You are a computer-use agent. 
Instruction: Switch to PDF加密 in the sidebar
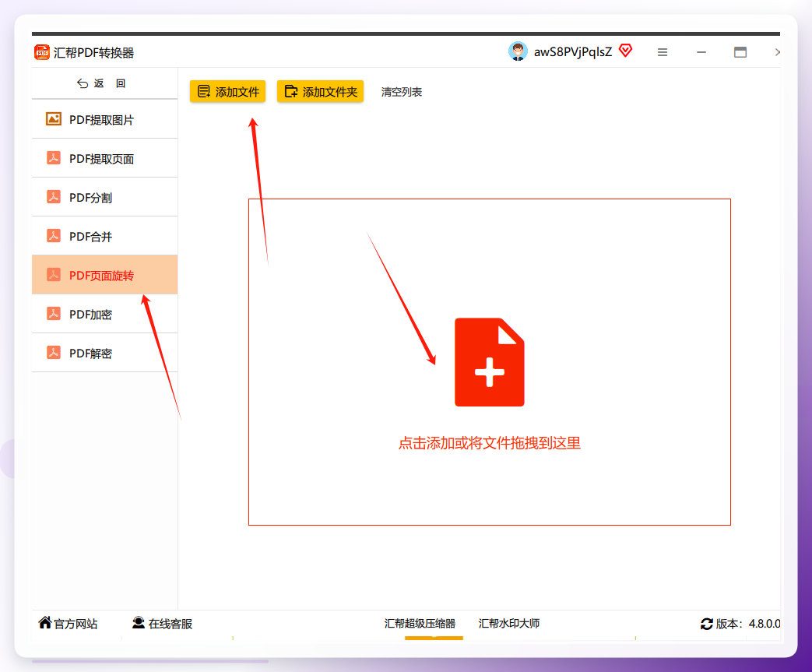104,314
